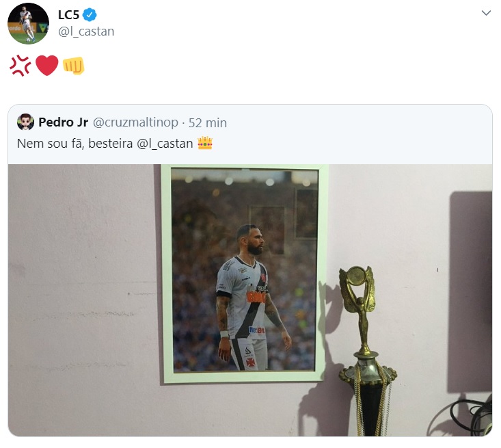Open the 52 min timestamp link
This screenshot has width=501, height=448.
208,123
